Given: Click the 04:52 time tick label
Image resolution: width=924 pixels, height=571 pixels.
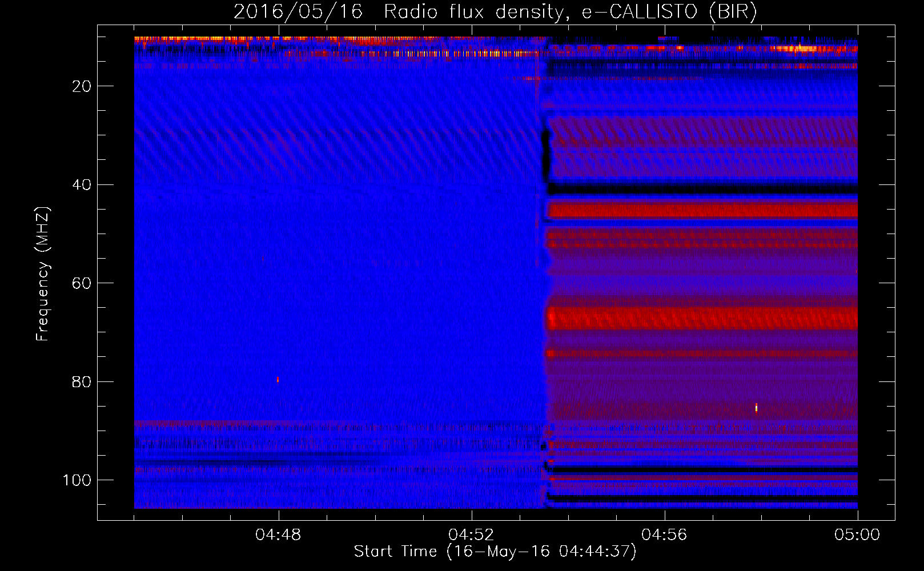Looking at the screenshot, I should 471,535.
